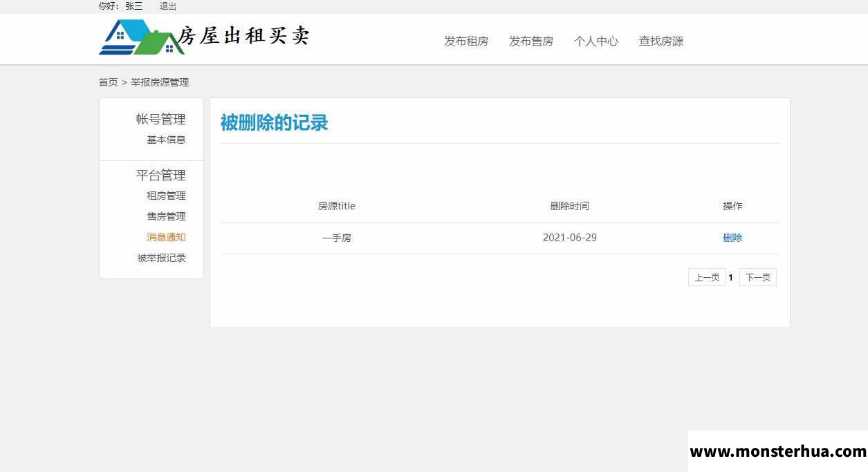868x472 pixels.
Task: Click the 操作 column header
Action: [x=732, y=206]
